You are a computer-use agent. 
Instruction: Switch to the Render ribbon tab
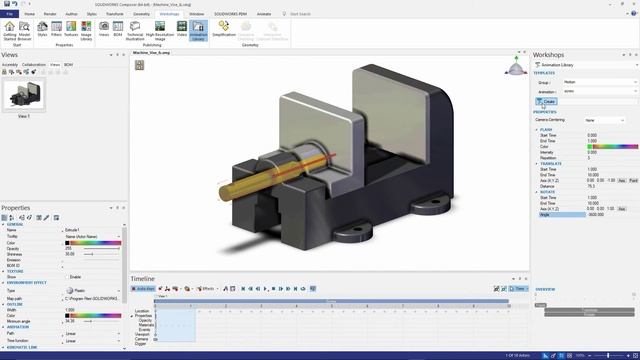click(50, 14)
